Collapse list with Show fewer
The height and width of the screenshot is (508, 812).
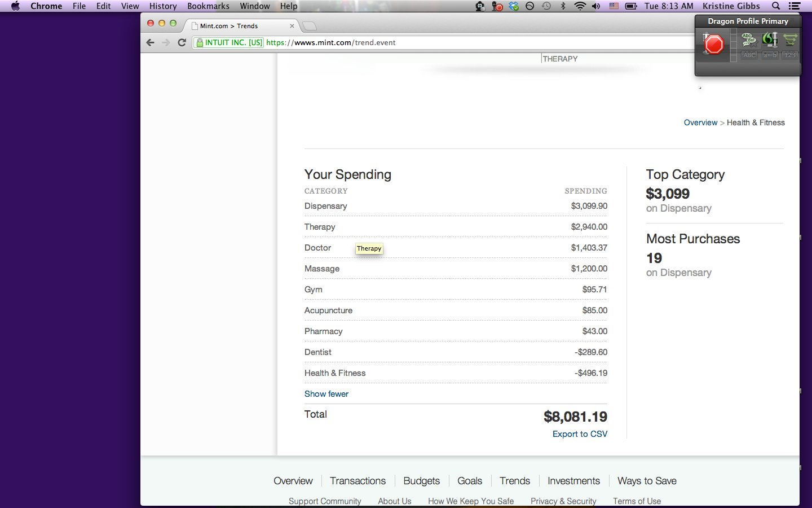(326, 394)
